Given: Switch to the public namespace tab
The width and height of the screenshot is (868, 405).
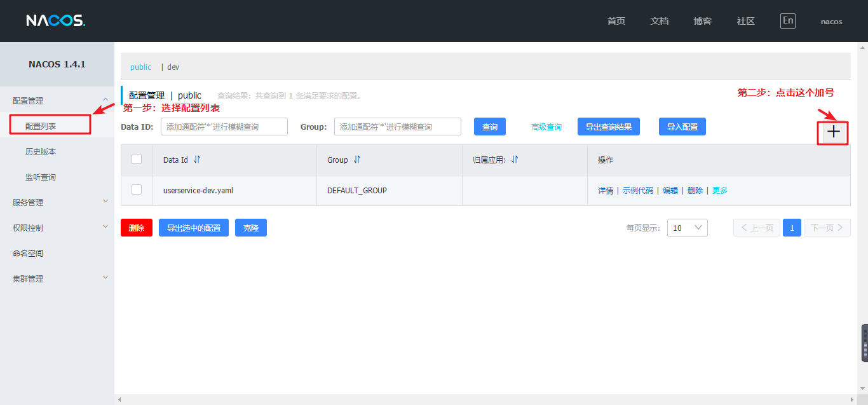Looking at the screenshot, I should coord(140,67).
